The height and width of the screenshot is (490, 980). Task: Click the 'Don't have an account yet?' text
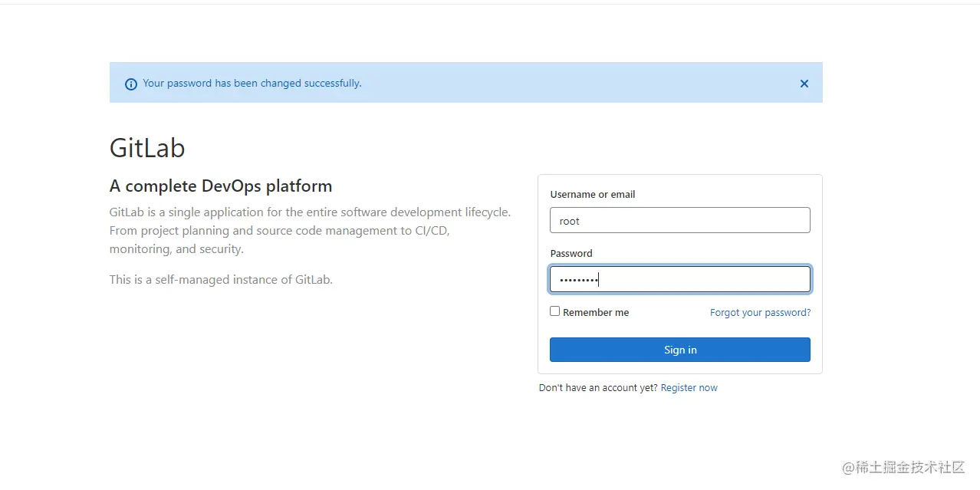[x=598, y=387]
